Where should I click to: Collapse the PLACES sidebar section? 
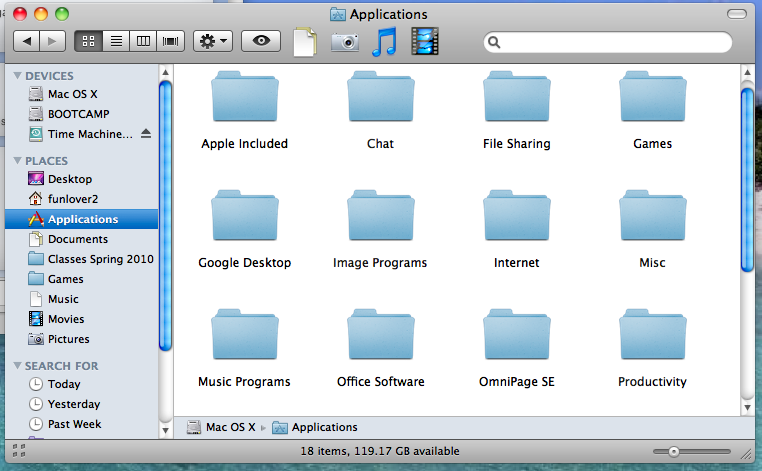(17, 160)
